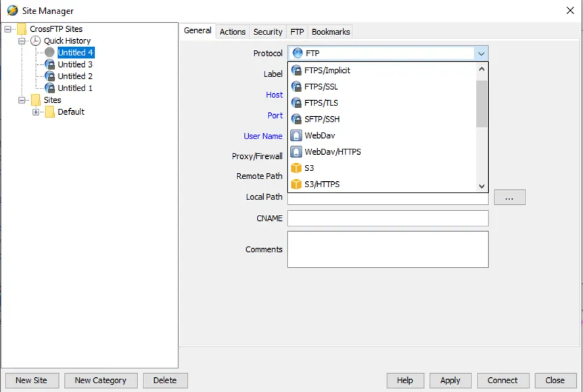Viewport: 583px width, 392px height.
Task: Choose FTPS/Implicit from protocol list
Action: coord(382,70)
